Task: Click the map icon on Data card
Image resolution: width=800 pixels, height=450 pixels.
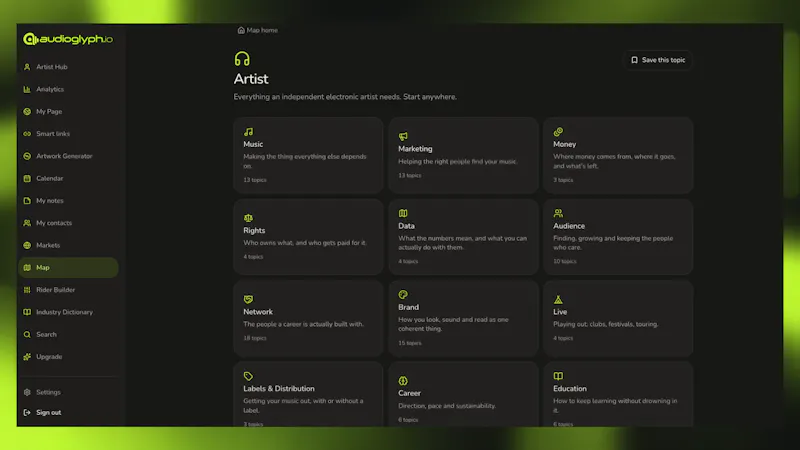Action: 403,213
